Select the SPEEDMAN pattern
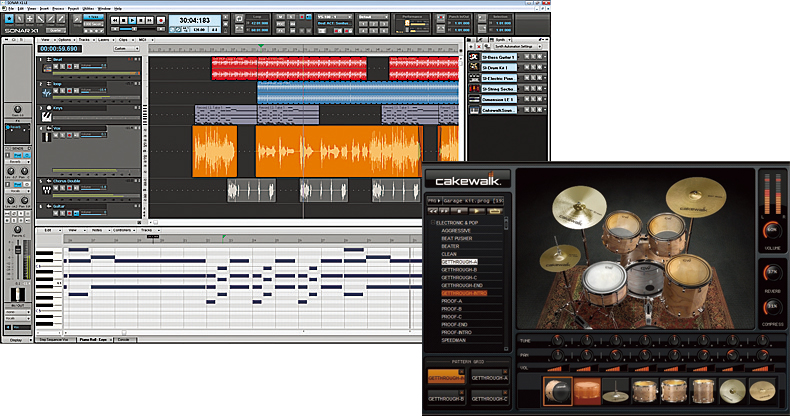 tap(453, 340)
